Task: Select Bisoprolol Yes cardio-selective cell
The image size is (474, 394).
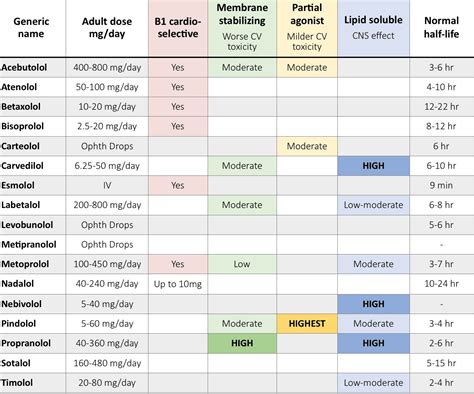Action: [178, 127]
